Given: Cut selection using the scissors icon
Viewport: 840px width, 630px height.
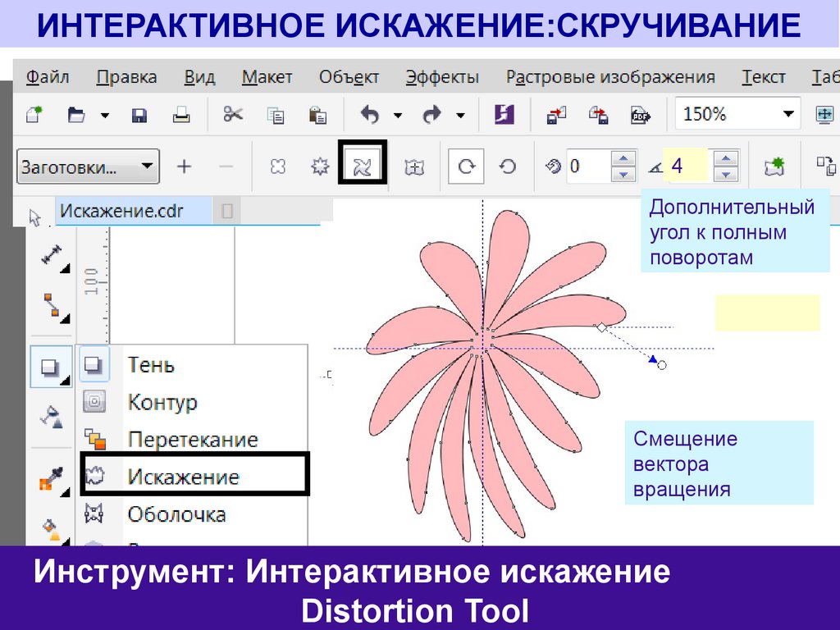Looking at the screenshot, I should [233, 114].
